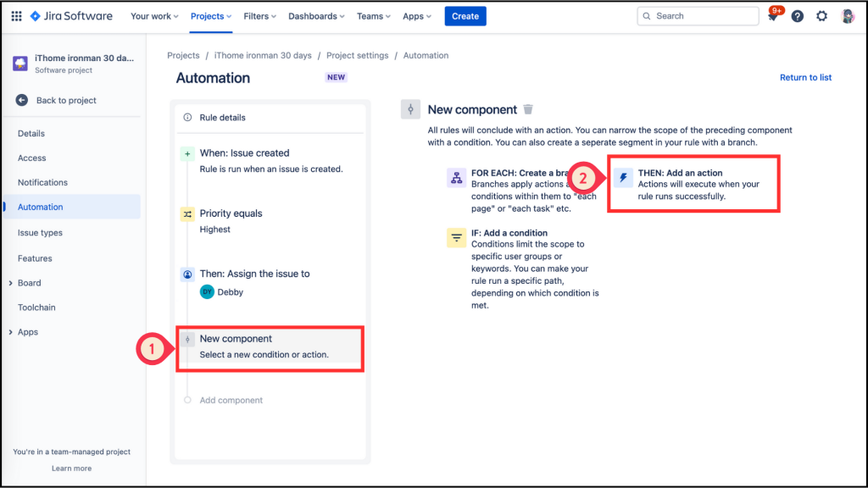Image resolution: width=868 pixels, height=488 pixels.
Task: Click the Jira Software logo
Action: [71, 16]
